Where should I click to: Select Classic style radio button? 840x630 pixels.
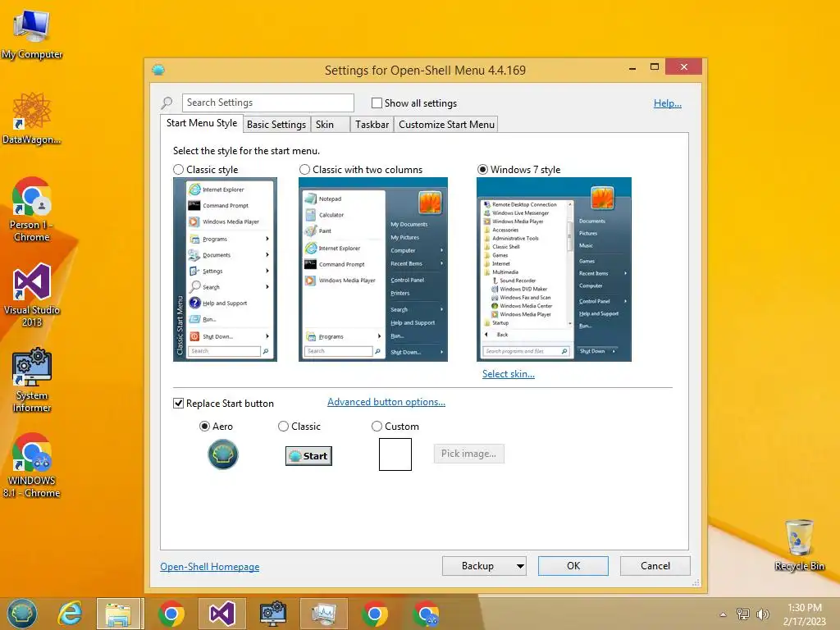178,169
